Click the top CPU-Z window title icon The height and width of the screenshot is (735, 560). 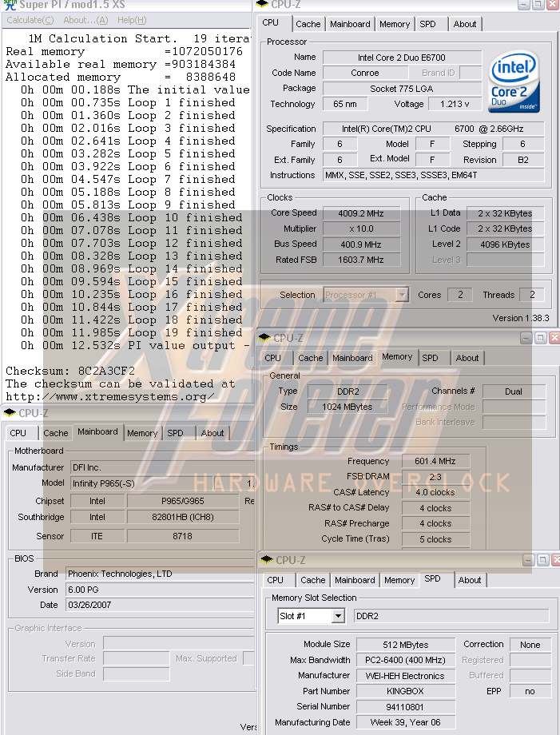click(263, 4)
